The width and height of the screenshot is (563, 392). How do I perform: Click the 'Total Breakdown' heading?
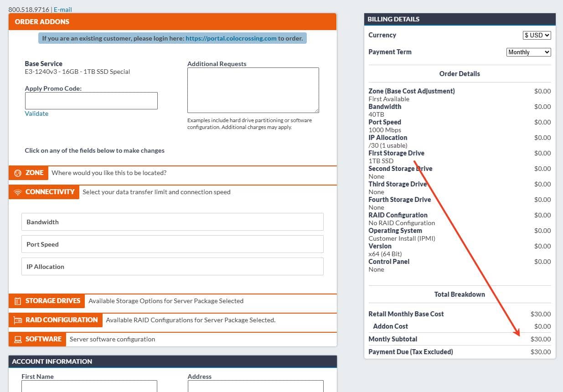tap(460, 294)
